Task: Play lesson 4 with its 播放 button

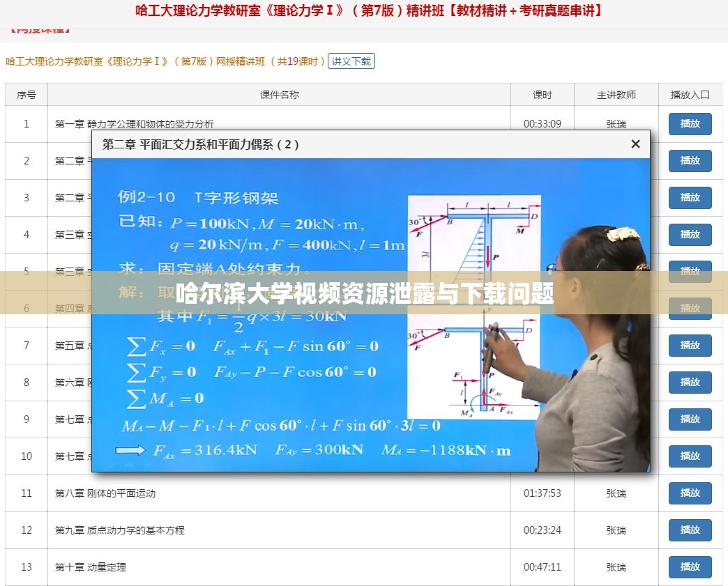Action: coord(690,234)
